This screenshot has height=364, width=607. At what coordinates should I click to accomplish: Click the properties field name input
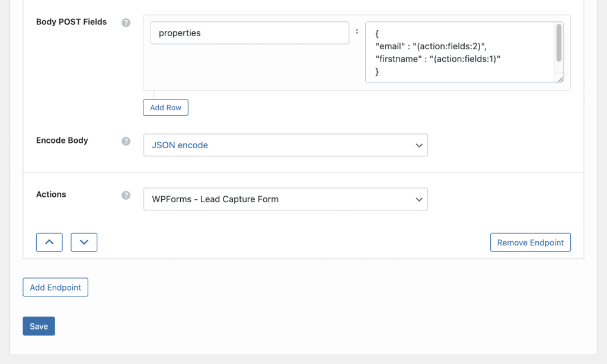point(250,33)
